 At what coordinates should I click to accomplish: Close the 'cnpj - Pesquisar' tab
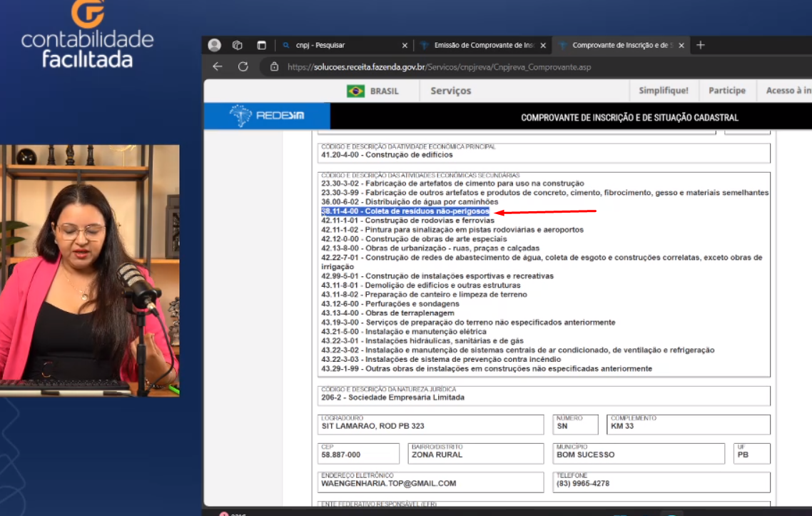pos(405,46)
